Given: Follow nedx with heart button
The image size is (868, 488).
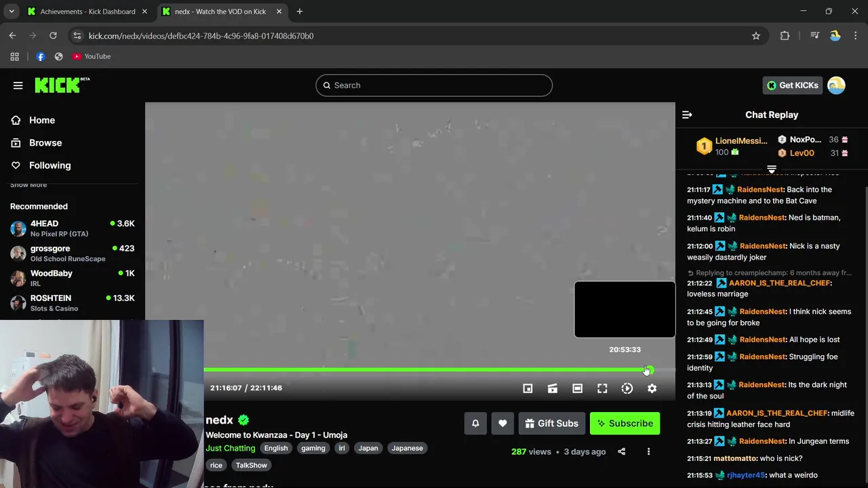Looking at the screenshot, I should pyautogui.click(x=502, y=424).
